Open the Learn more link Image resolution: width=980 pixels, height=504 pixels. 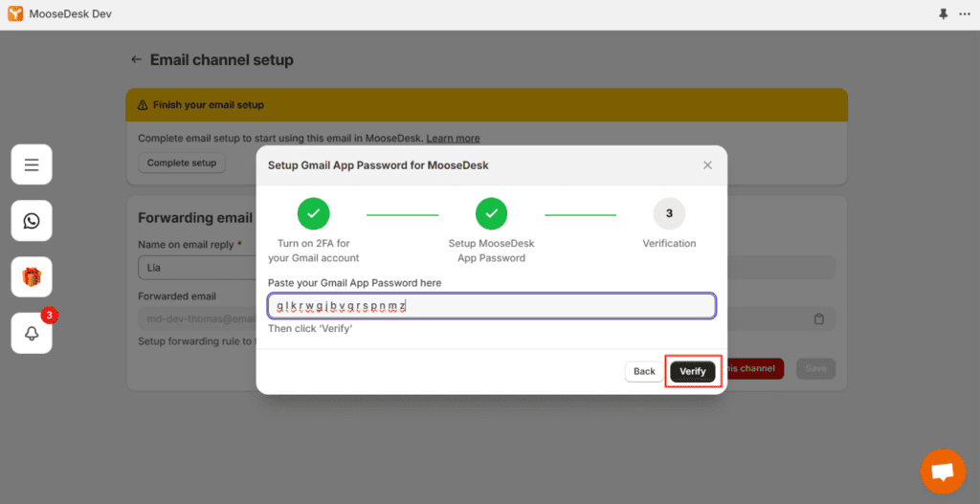(x=453, y=138)
